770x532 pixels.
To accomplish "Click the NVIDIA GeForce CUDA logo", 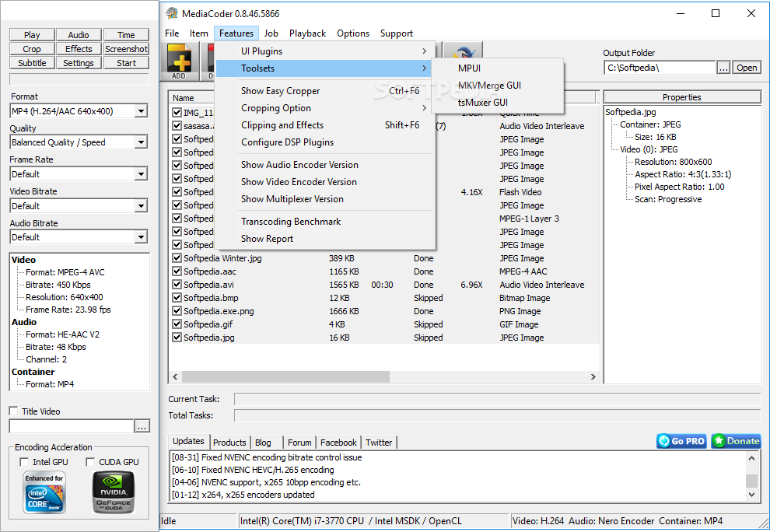I will click(x=114, y=492).
